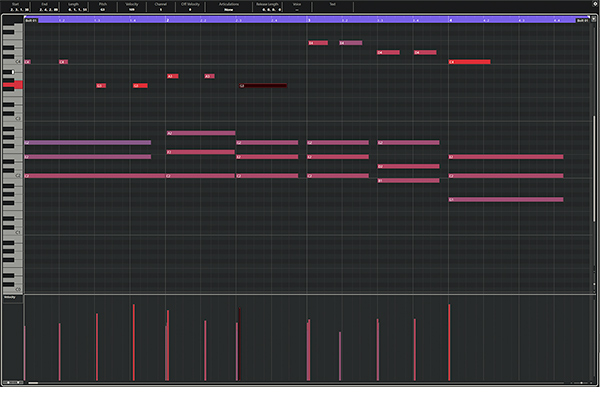Click the velocity bar at beat 1.2
This screenshot has height=400, width=600.
click(x=60, y=352)
